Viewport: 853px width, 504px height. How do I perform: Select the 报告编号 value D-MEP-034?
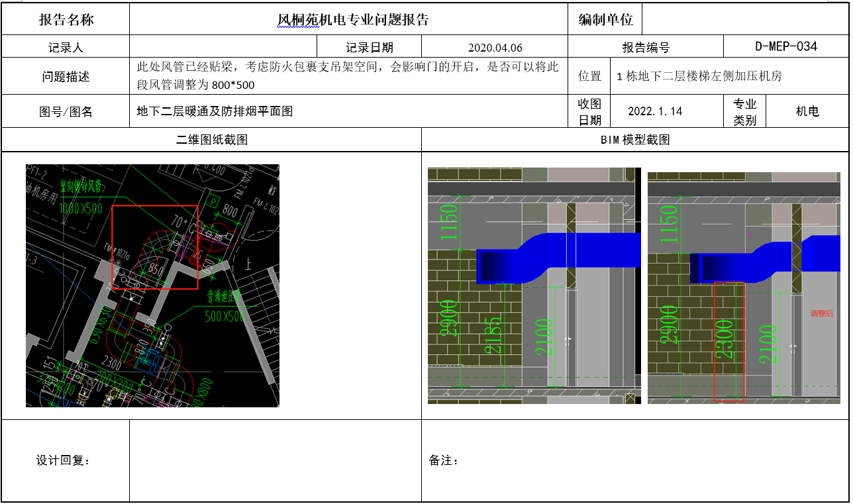click(785, 46)
